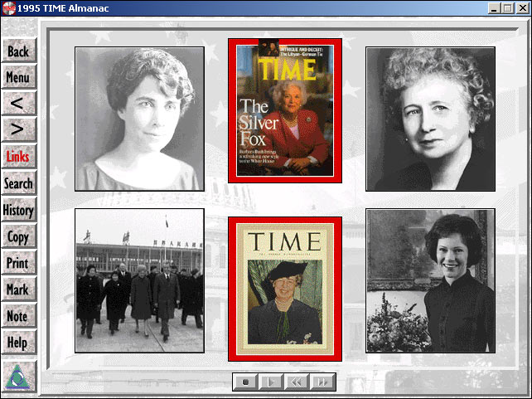Show the History list
Viewport: 532px width, 399px height.
pyautogui.click(x=18, y=210)
